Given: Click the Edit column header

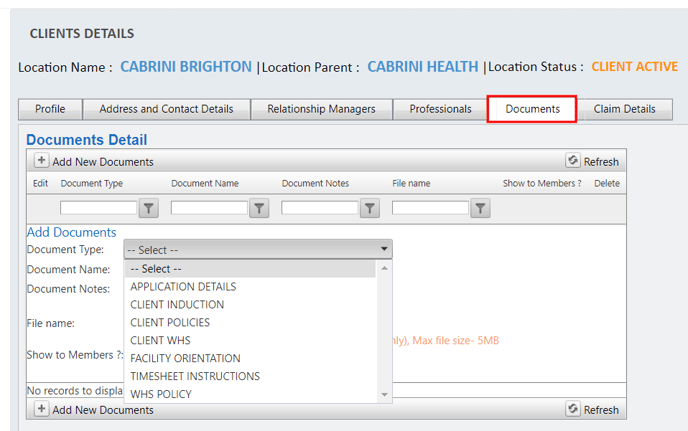Looking at the screenshot, I should click(x=40, y=183).
